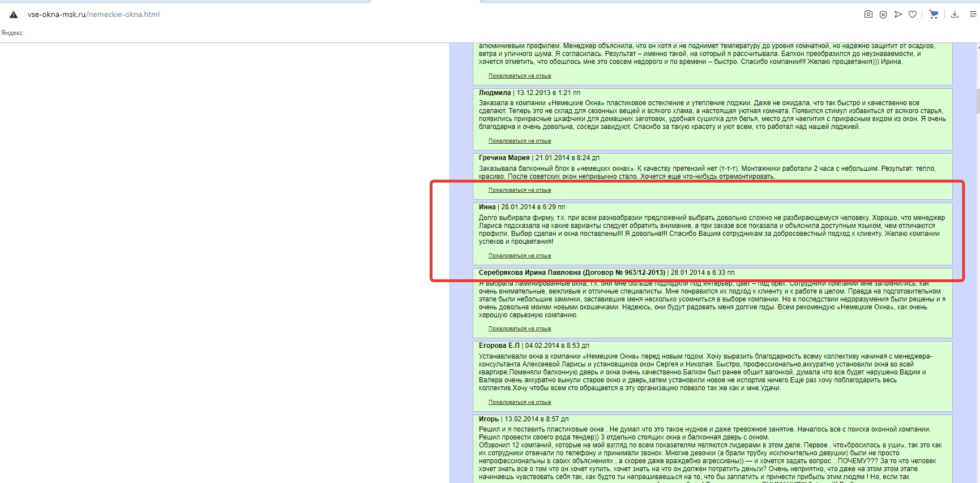Click the page vertical scrollbar thumb

[978, 102]
